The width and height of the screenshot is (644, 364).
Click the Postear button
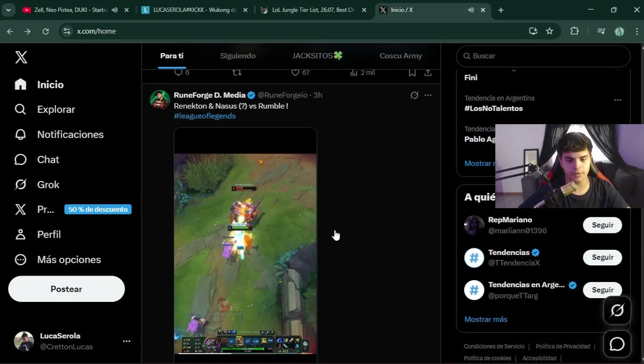(x=66, y=289)
